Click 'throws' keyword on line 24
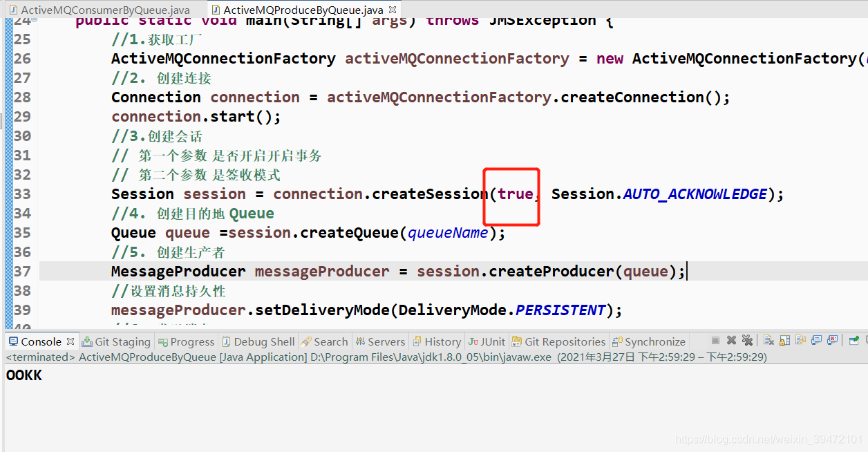Image resolution: width=868 pixels, height=452 pixels. (453, 20)
